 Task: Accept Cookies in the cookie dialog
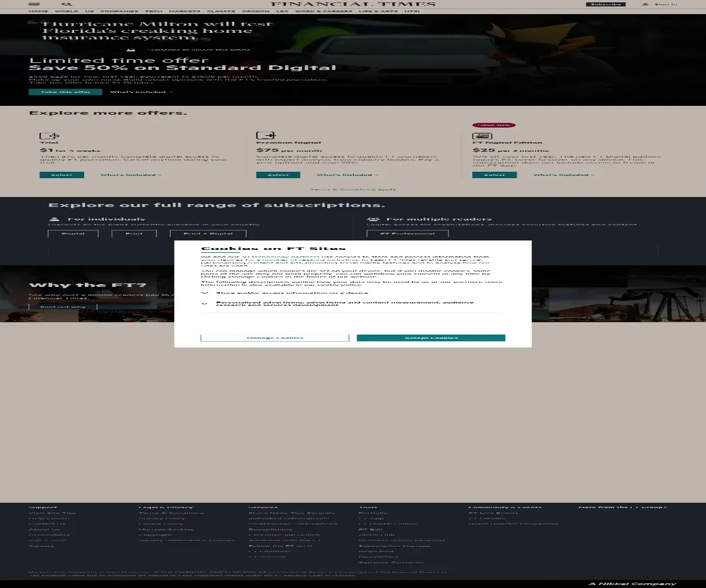coord(431,338)
